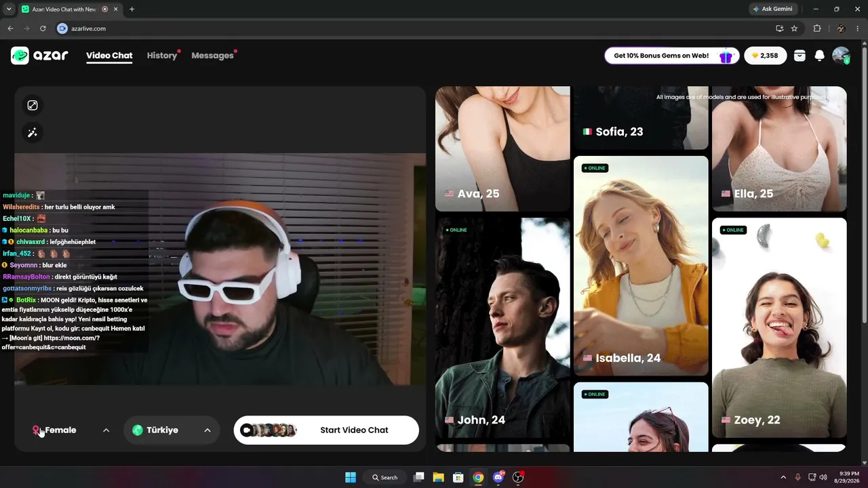The width and height of the screenshot is (868, 488).
Task: Reload the page in Chrome
Action: (x=43, y=28)
